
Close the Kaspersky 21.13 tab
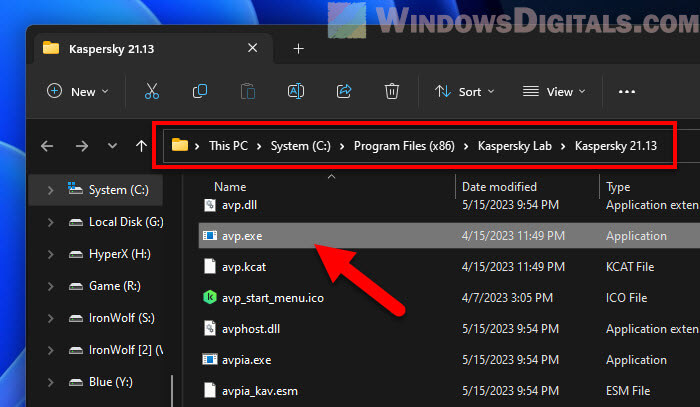point(253,48)
